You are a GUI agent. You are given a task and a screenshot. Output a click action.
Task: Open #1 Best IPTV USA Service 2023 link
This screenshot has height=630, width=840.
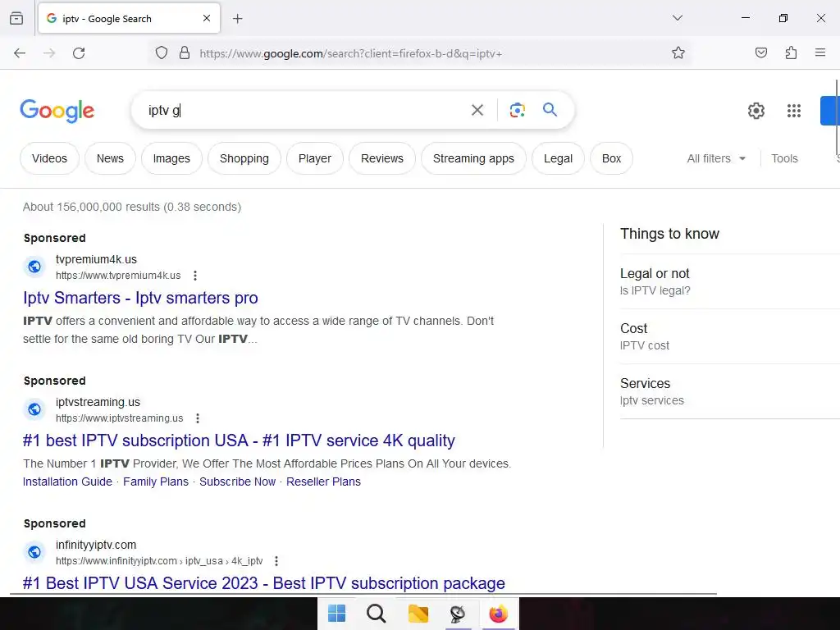click(x=263, y=583)
